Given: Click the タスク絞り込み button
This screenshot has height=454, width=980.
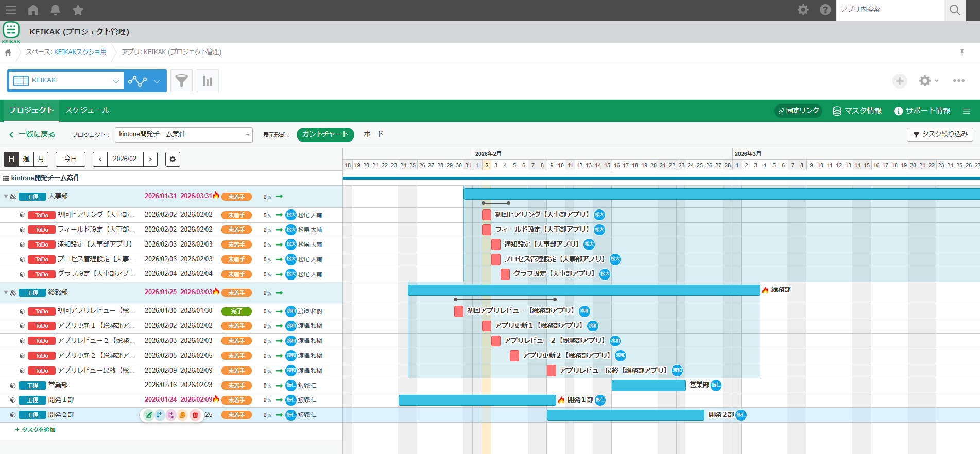Looking at the screenshot, I should [x=940, y=134].
